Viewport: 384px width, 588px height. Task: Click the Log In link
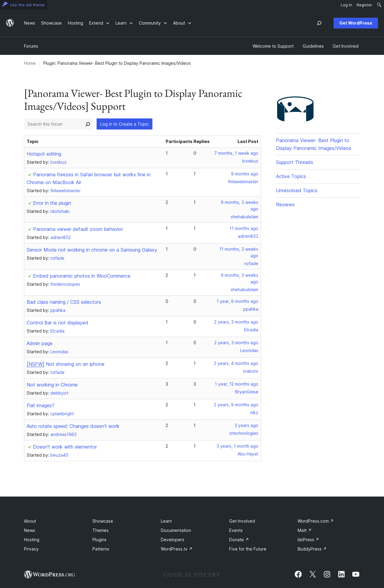click(x=346, y=5)
